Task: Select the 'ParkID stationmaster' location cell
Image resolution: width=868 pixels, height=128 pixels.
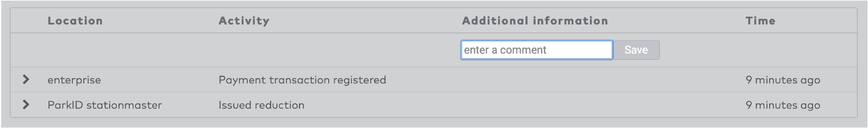Action: (104, 105)
